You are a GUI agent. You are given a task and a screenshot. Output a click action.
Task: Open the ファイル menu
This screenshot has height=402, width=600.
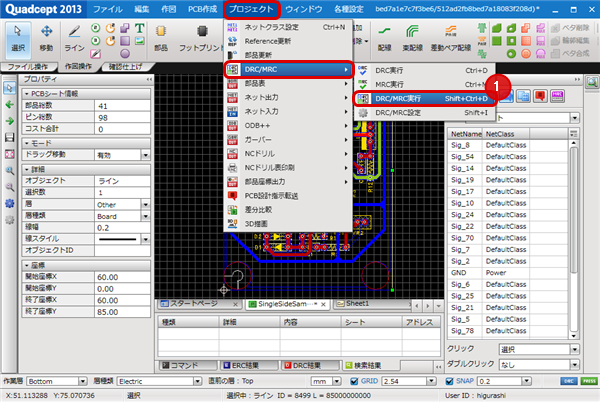pyautogui.click(x=108, y=9)
